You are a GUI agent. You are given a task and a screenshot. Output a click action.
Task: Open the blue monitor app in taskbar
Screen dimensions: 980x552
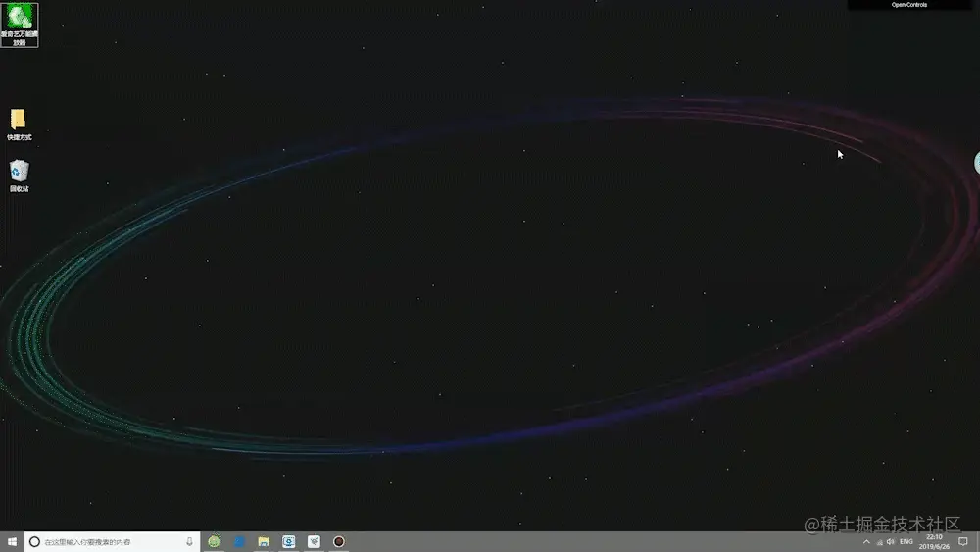pyautogui.click(x=289, y=541)
